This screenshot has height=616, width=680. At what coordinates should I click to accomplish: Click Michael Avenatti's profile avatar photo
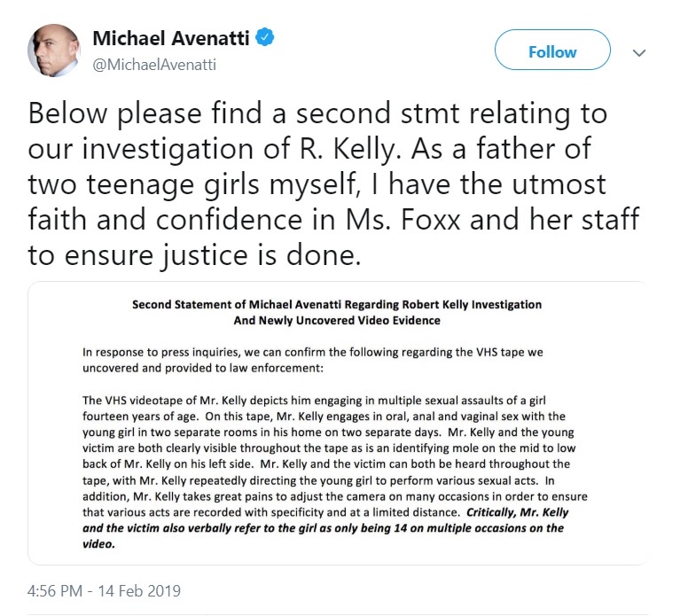(x=53, y=50)
